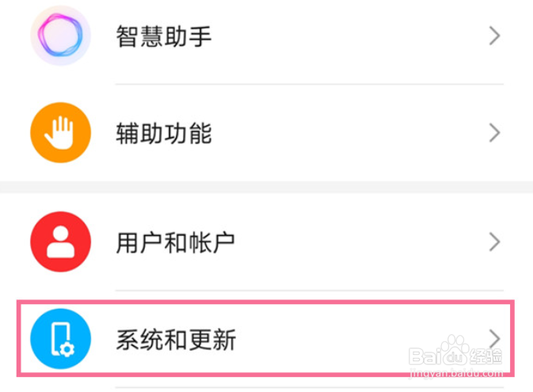Tap the blue phone-gear 系统和更新 icon
The height and width of the screenshot is (392, 533).
tap(60, 339)
